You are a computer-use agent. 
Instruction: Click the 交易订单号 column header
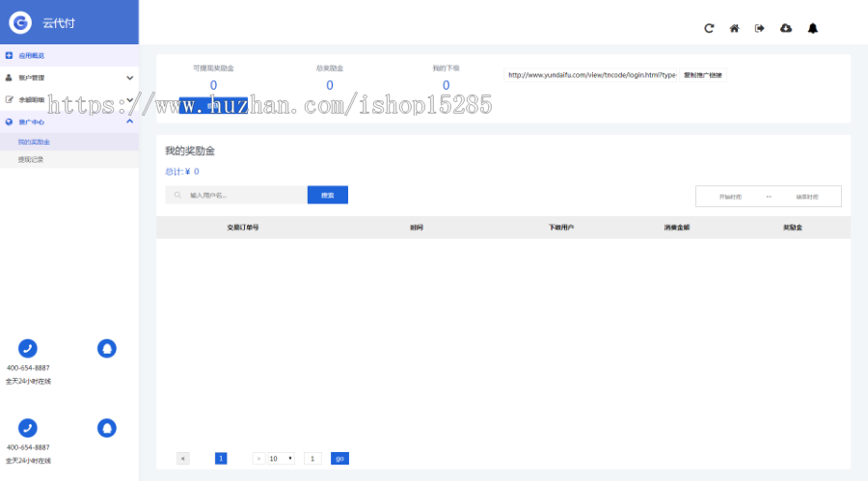242,227
